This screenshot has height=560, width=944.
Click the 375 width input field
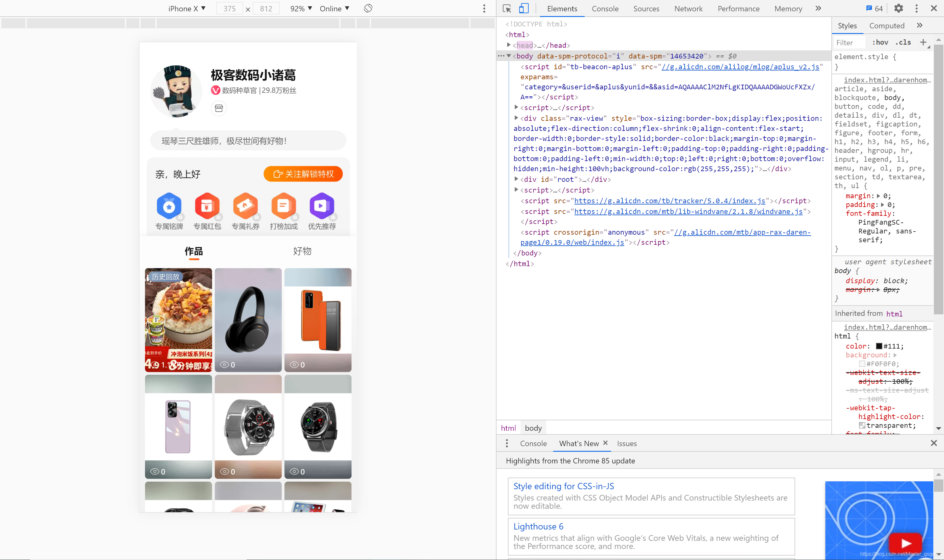229,8
